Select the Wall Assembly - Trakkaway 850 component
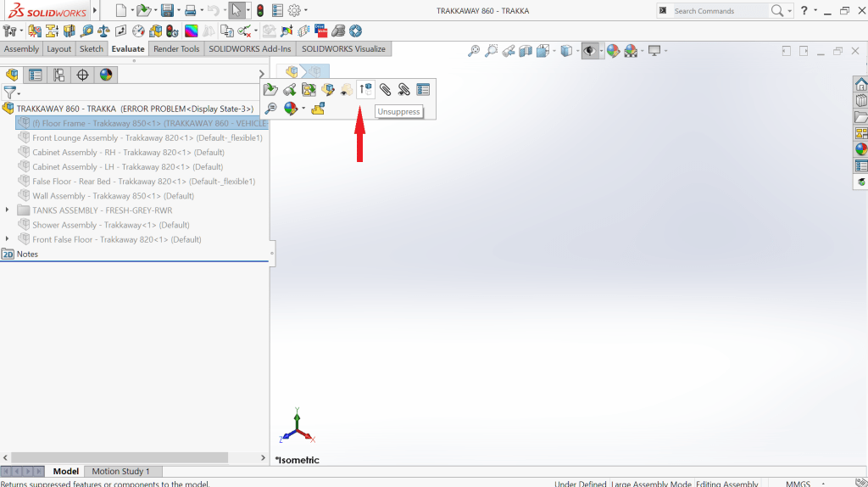This screenshot has height=487, width=868. 112,196
